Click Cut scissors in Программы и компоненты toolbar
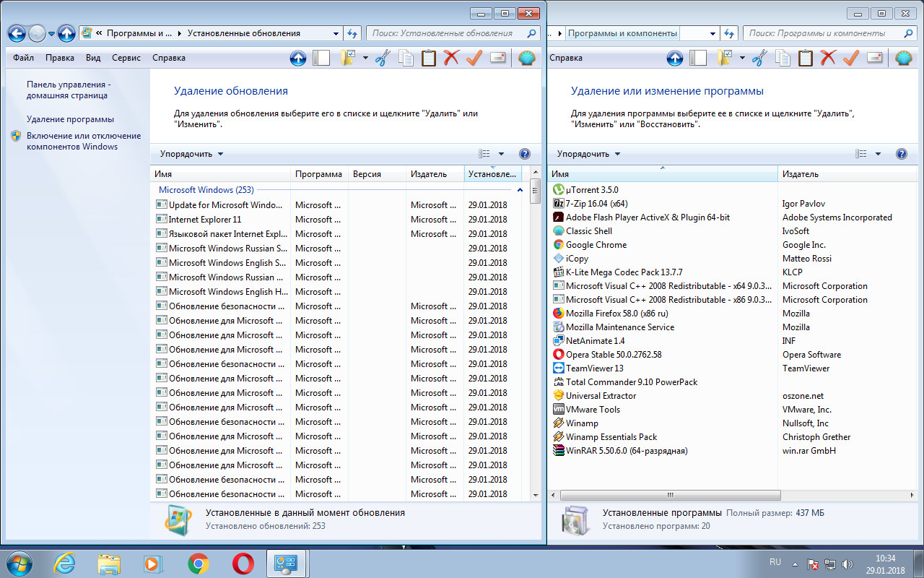The width and height of the screenshot is (924, 578). point(759,59)
